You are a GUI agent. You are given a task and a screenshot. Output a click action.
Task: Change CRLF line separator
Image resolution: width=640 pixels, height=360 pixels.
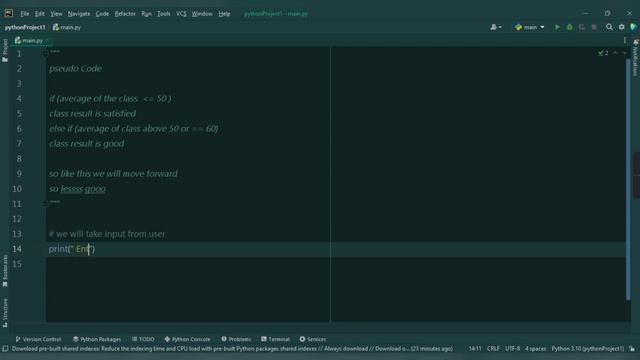(493, 349)
